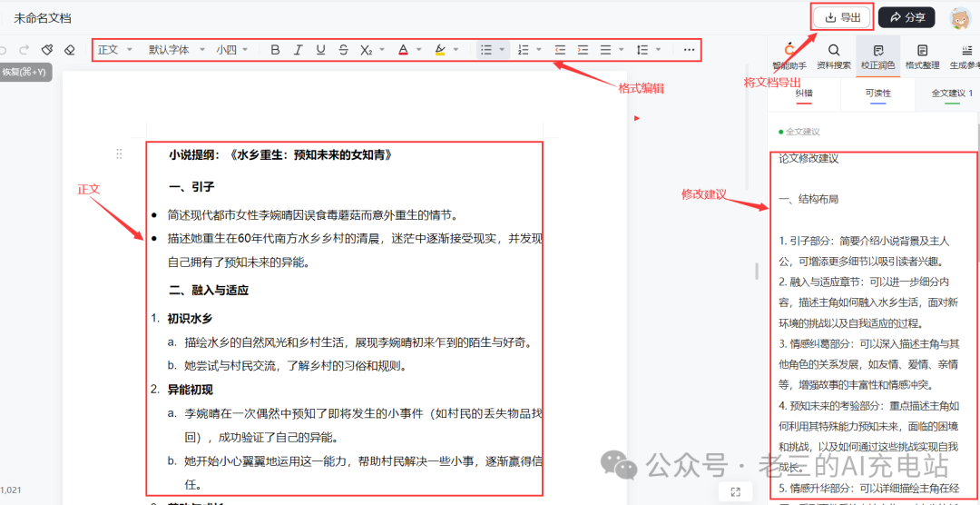Image resolution: width=980 pixels, height=505 pixels.
Task: Open the more options ellipsis
Action: (689, 50)
